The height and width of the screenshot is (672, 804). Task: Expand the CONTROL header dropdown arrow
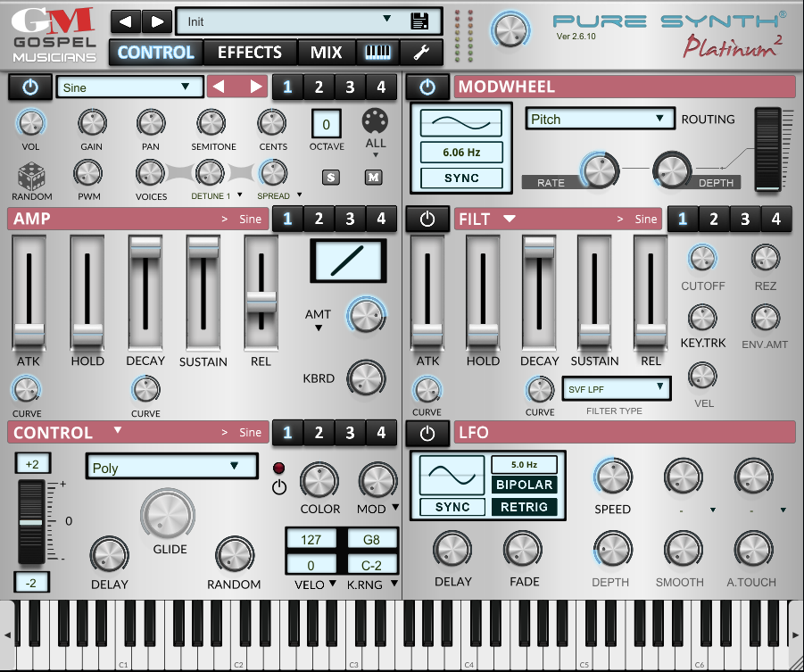pyautogui.click(x=118, y=430)
